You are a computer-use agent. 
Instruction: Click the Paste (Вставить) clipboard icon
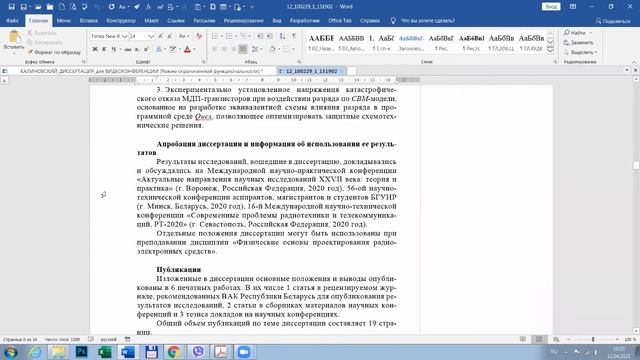tap(14, 37)
